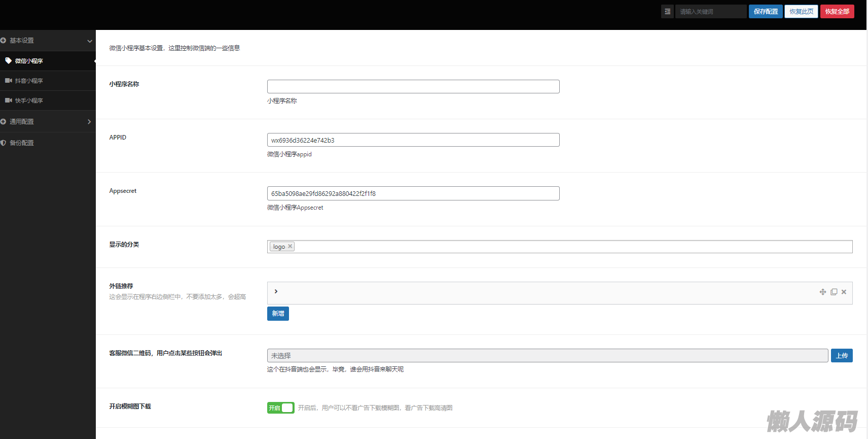Screen dimensions: 868x439
Task: Delete the 外链推荐 item with X icon
Action: 844,292
